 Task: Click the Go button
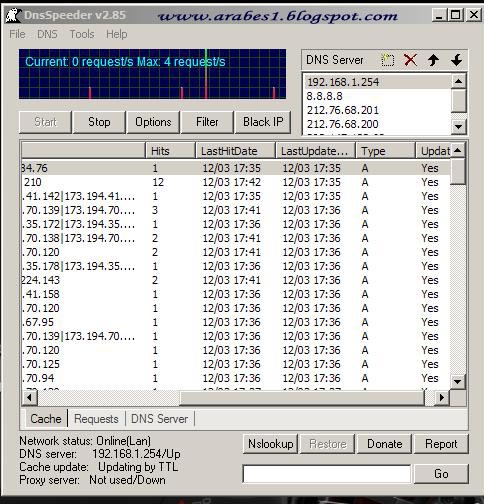point(441,474)
